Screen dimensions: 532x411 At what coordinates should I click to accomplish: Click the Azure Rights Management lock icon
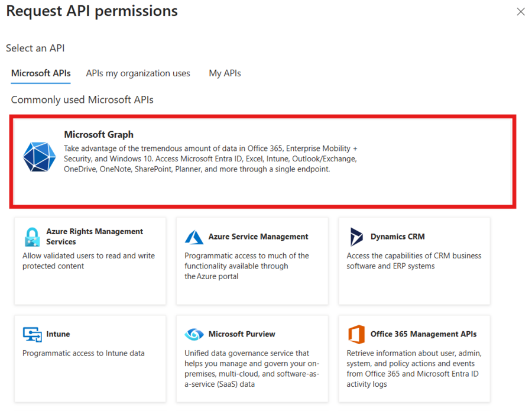(x=33, y=237)
